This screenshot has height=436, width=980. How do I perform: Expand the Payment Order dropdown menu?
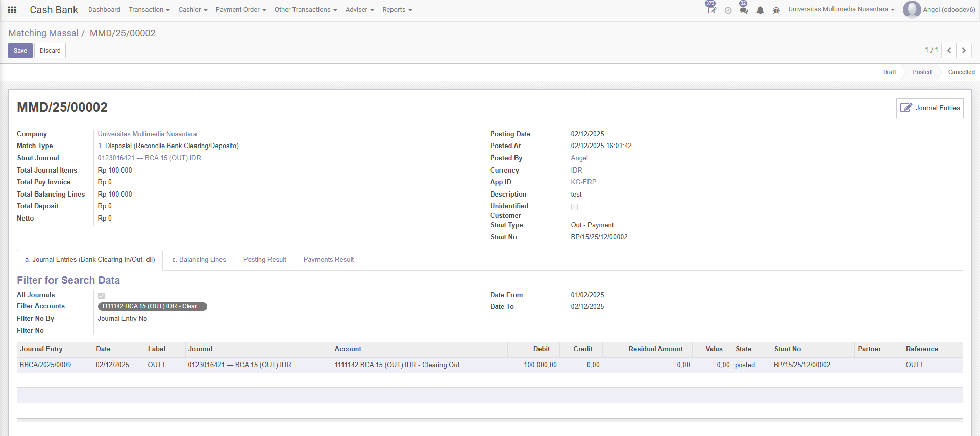click(240, 10)
